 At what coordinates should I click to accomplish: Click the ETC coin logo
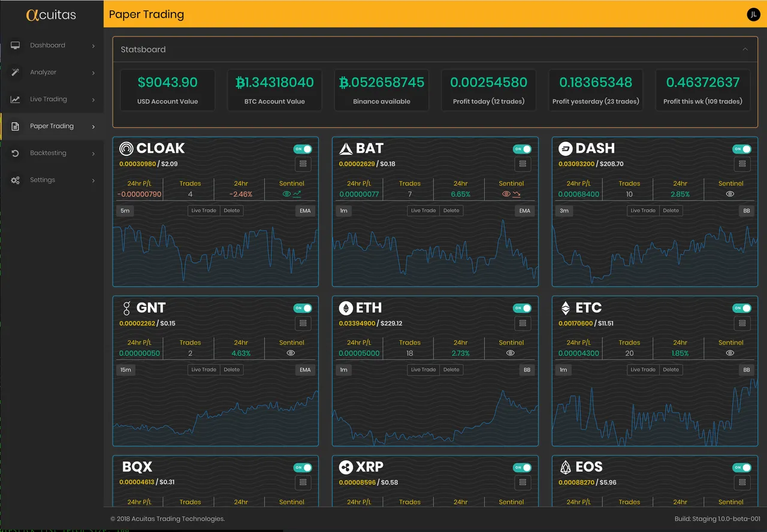(x=566, y=308)
